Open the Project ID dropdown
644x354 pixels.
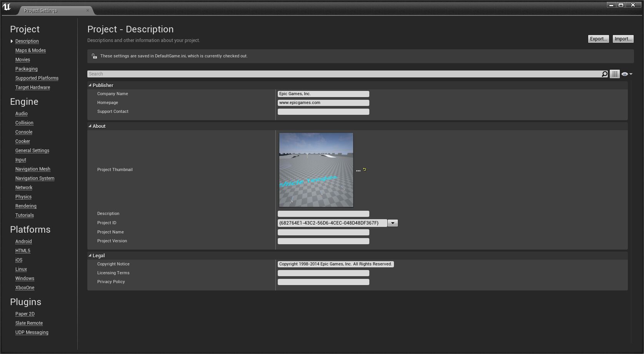(x=392, y=223)
